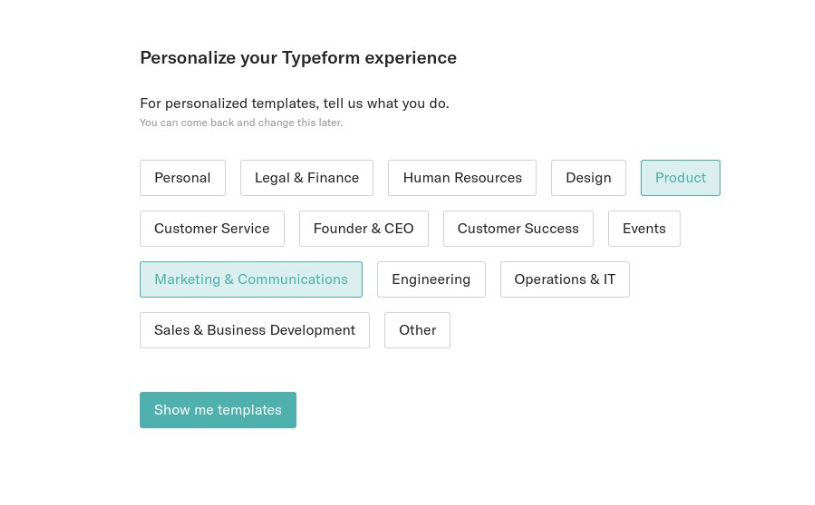815x505 pixels.
Task: Click the personalized templates prompt text
Action: [x=294, y=103]
